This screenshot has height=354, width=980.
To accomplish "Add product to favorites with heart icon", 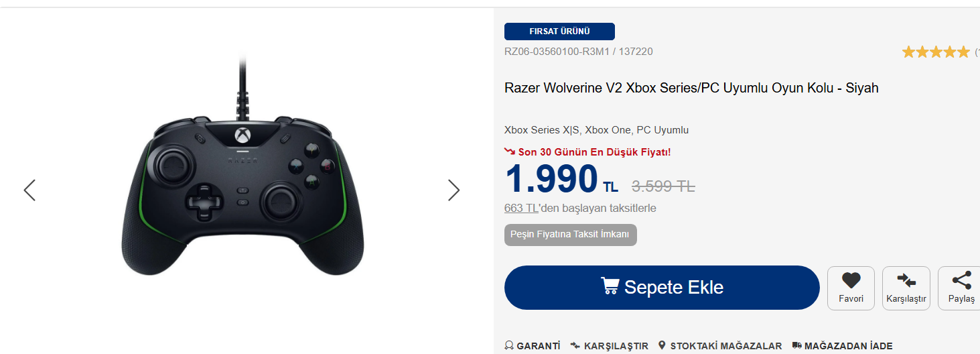I will (x=851, y=288).
